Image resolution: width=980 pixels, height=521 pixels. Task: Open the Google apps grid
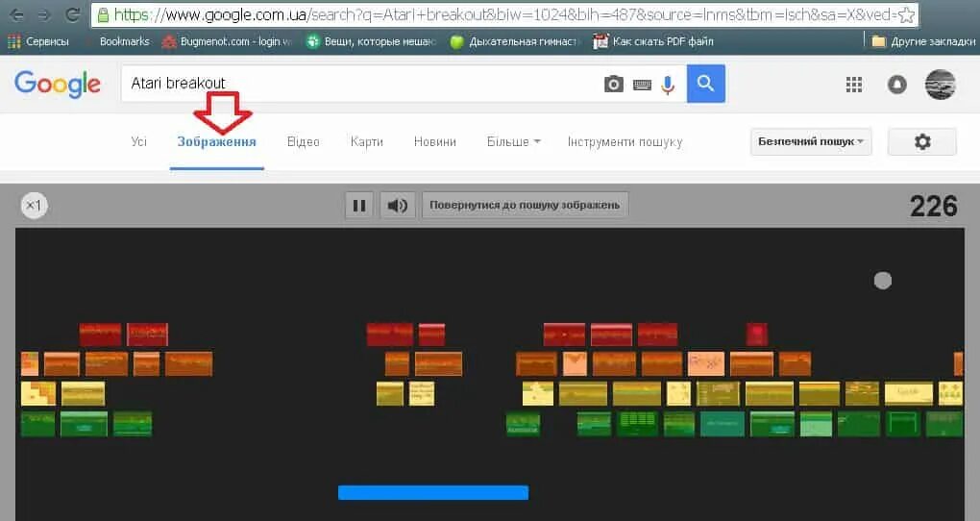[x=854, y=84]
